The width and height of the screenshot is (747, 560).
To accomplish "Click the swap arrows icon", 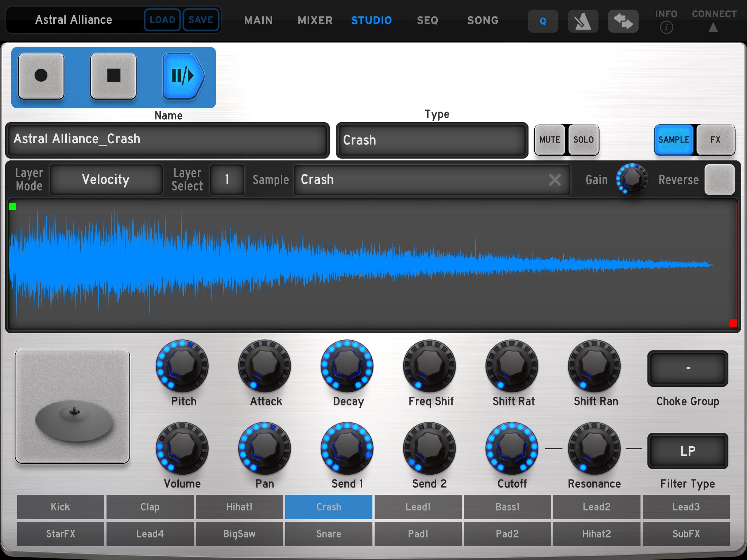I will click(x=623, y=21).
